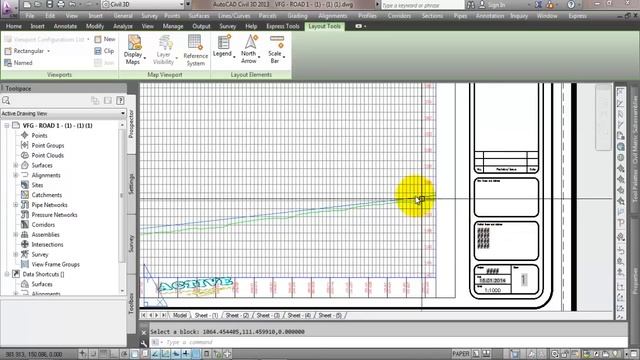The image size is (640, 360).
Task: Click the Sign In link
Action: tap(496, 5)
